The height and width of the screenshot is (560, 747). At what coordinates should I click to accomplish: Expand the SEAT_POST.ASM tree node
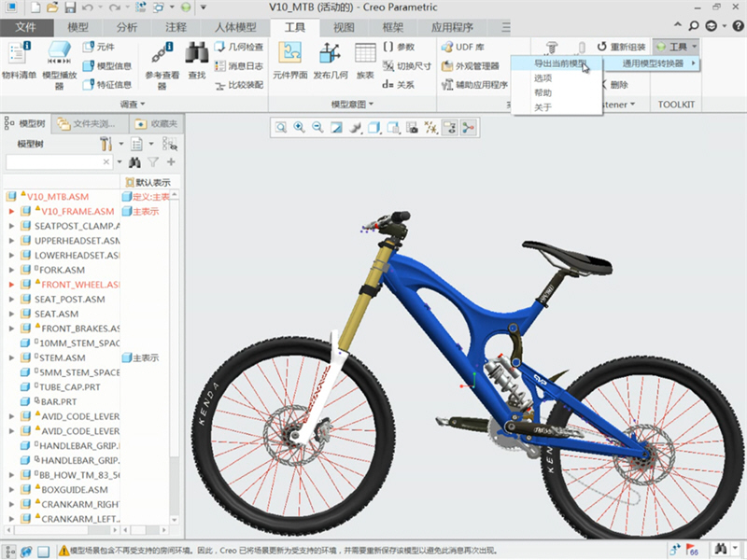point(11,300)
